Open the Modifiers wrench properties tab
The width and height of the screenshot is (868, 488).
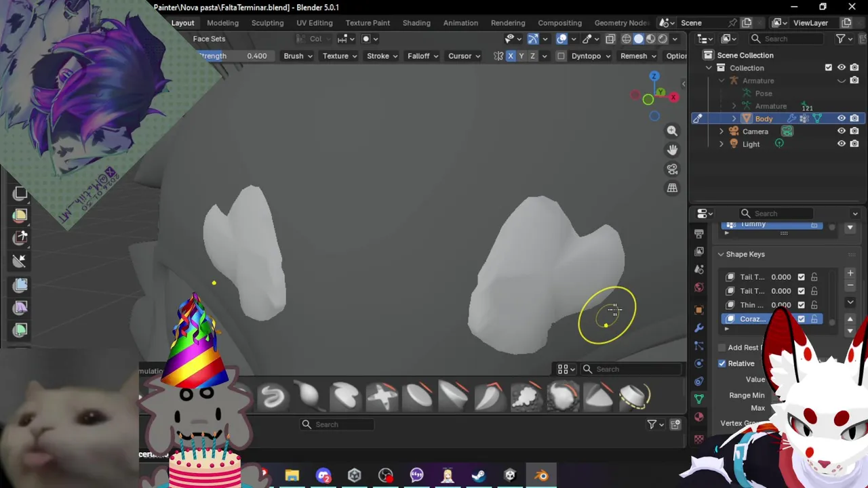(699, 328)
